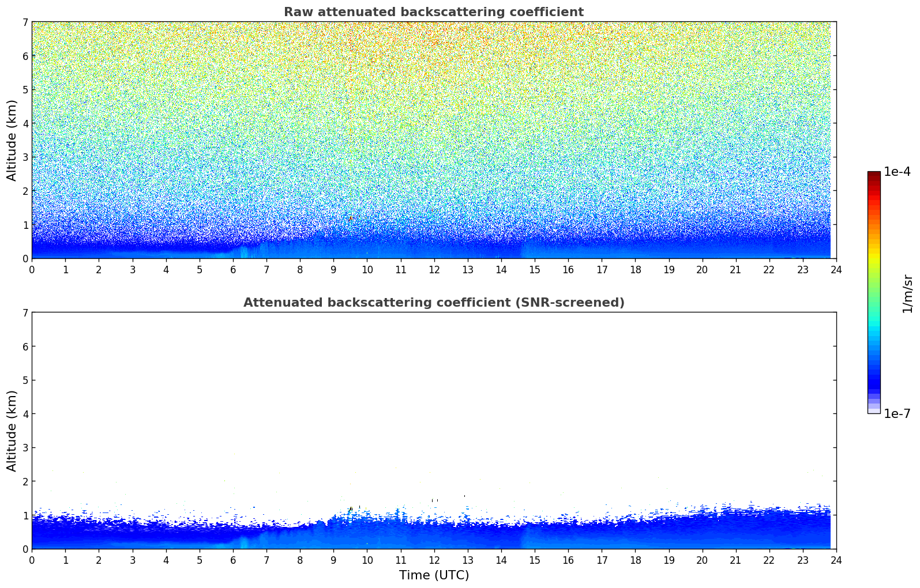This screenshot has width=920, height=588.
Task: Click the "6" altitude tick of the SNR-screened plot
Action: [x=25, y=346]
